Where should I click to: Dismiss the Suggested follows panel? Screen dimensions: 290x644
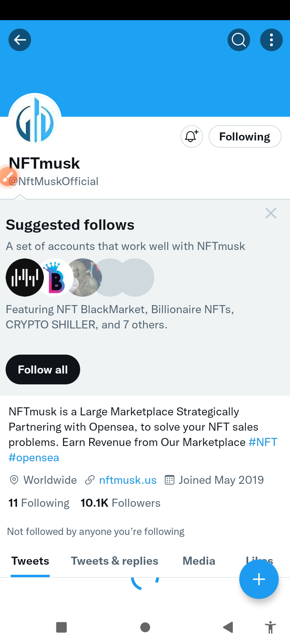point(271,213)
